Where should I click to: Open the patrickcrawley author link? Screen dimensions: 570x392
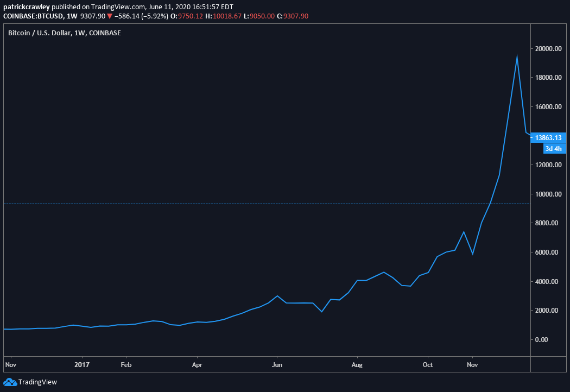27,7
